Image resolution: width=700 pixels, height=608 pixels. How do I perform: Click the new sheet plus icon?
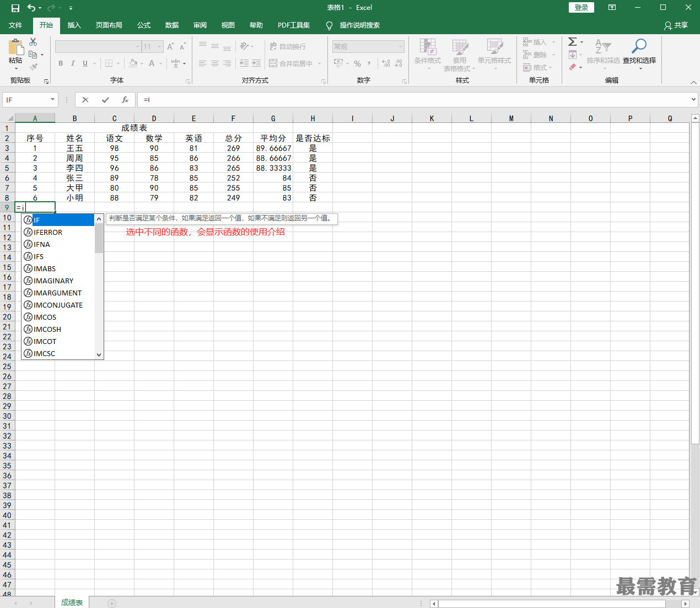coord(112,603)
